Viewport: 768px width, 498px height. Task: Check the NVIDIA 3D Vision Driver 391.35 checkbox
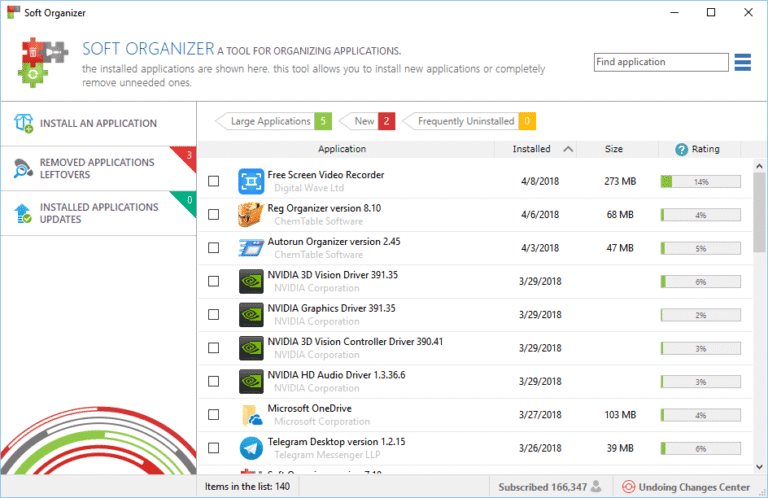pyautogui.click(x=214, y=281)
